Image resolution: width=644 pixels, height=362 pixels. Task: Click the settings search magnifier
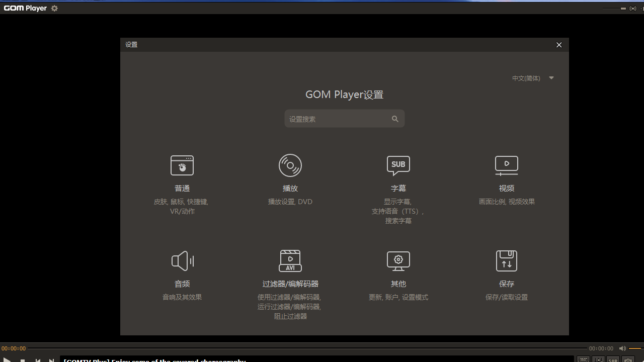(x=395, y=119)
